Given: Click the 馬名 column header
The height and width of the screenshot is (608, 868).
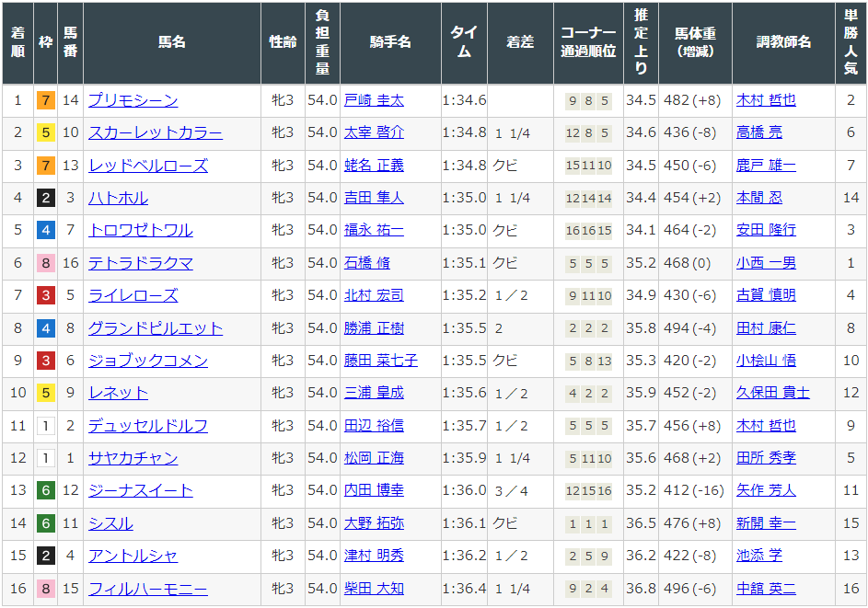Looking at the screenshot, I should 171,42.
